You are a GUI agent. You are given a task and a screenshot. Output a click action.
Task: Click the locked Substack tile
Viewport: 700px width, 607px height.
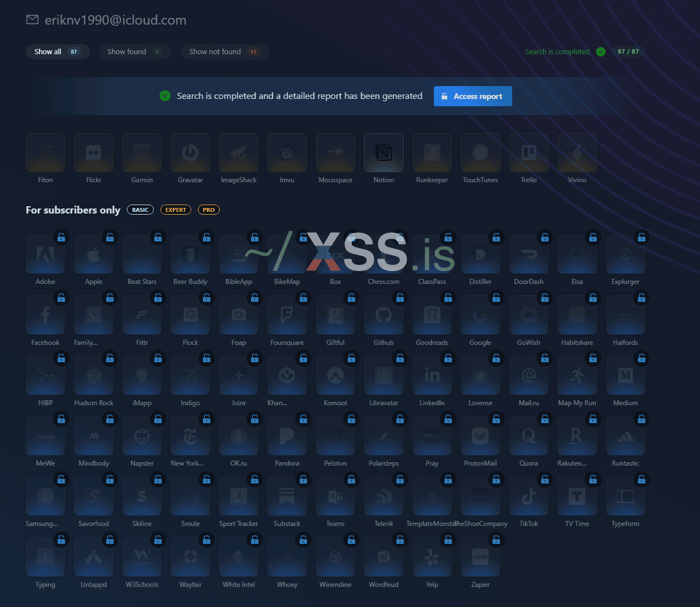[287, 496]
